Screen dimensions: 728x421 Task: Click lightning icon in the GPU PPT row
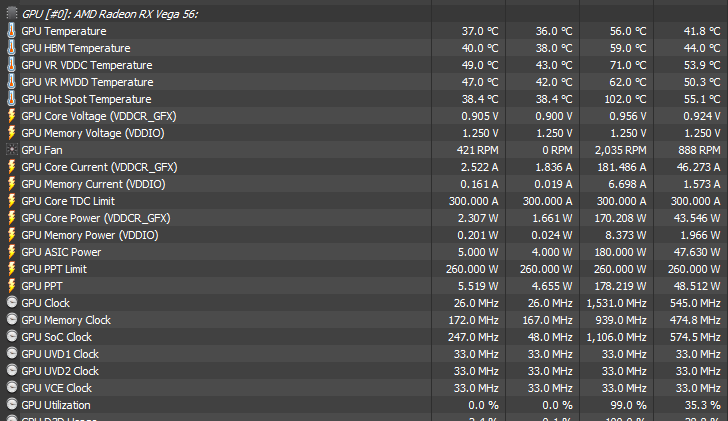12,286
